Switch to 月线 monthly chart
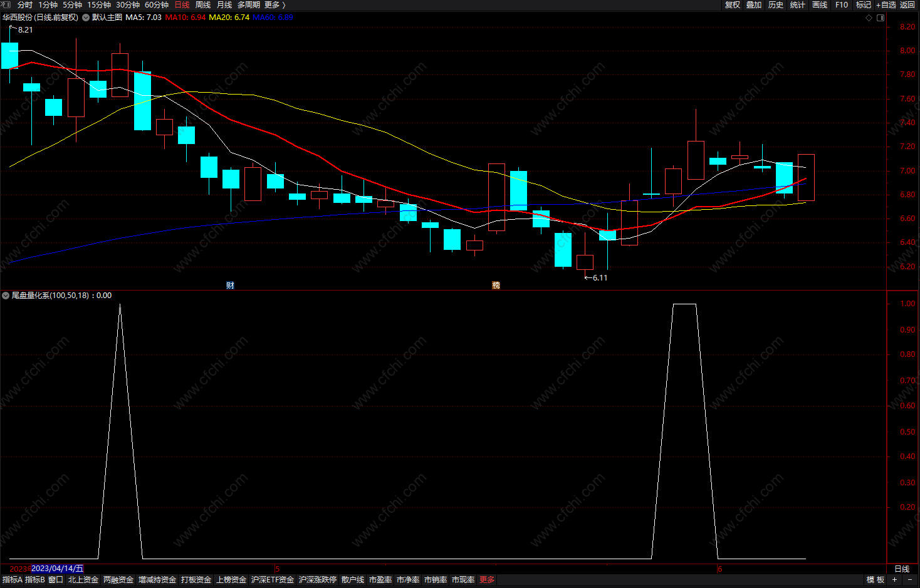The image size is (920, 588). pyautogui.click(x=224, y=5)
